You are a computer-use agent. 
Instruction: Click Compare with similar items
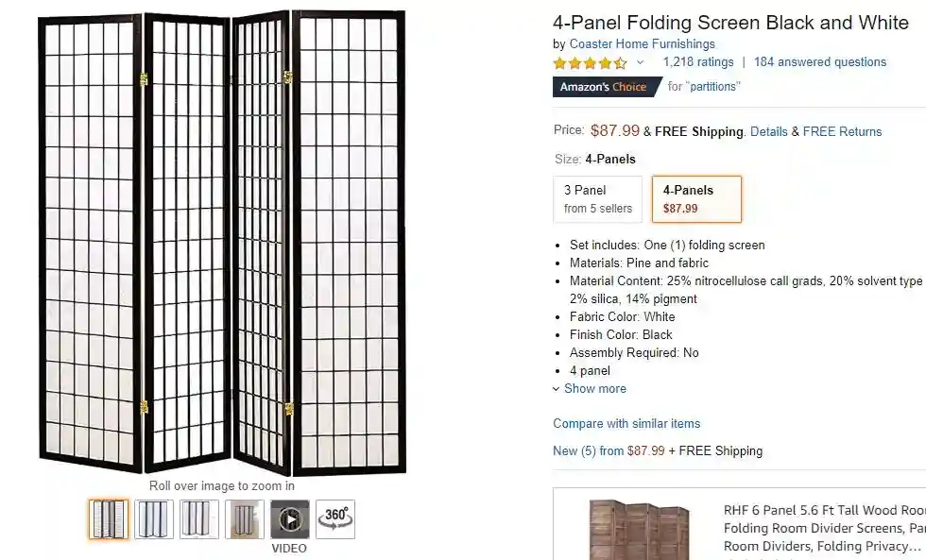[x=626, y=423]
